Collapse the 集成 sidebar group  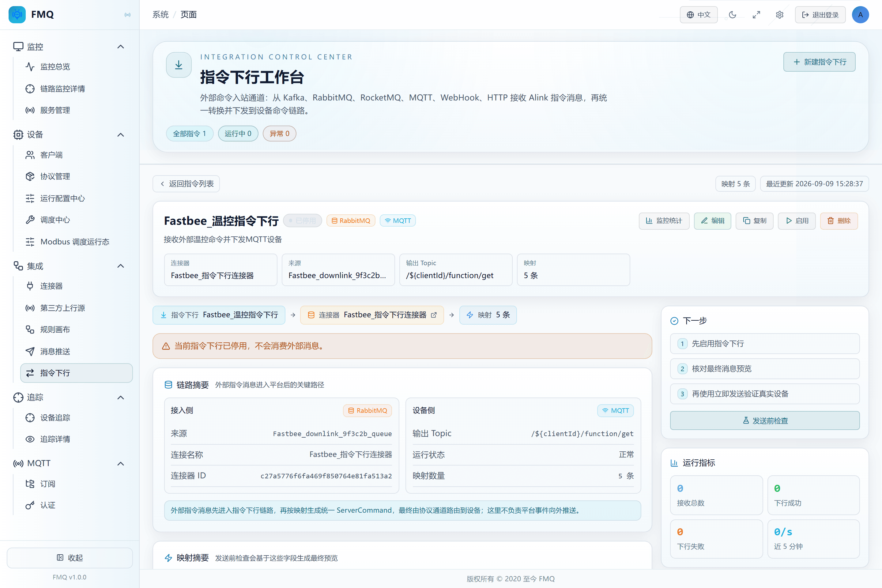(120, 266)
